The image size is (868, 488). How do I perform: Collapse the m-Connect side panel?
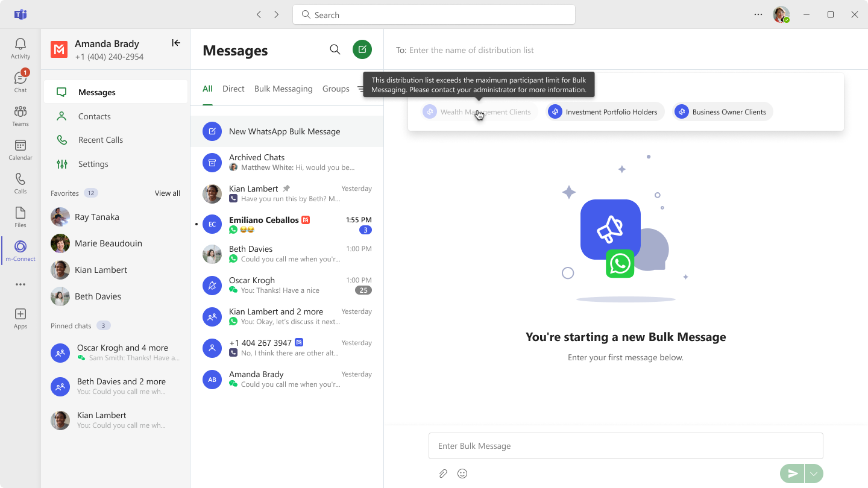[176, 43]
